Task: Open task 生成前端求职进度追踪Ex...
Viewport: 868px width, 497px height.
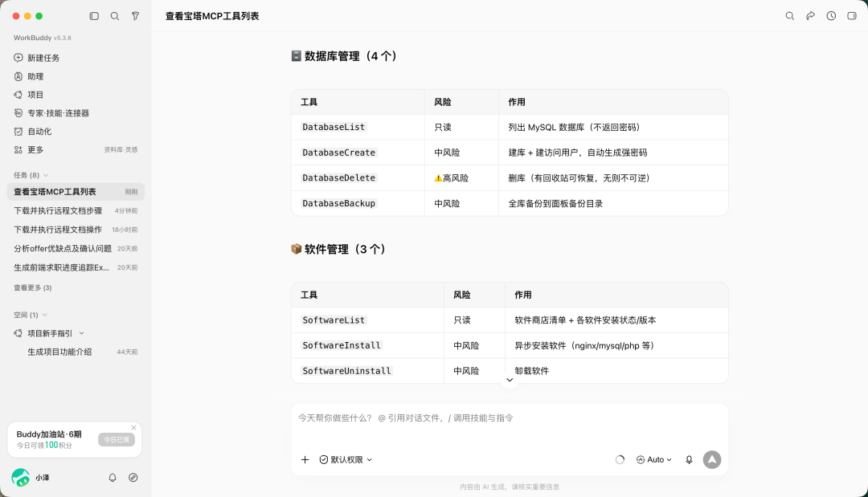Action: pyautogui.click(x=76, y=267)
